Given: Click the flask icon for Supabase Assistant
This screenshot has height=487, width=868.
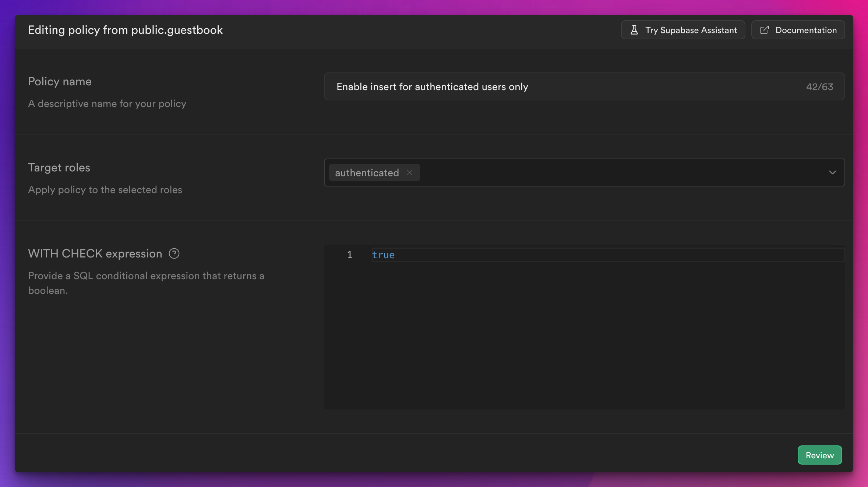Looking at the screenshot, I should pyautogui.click(x=634, y=30).
